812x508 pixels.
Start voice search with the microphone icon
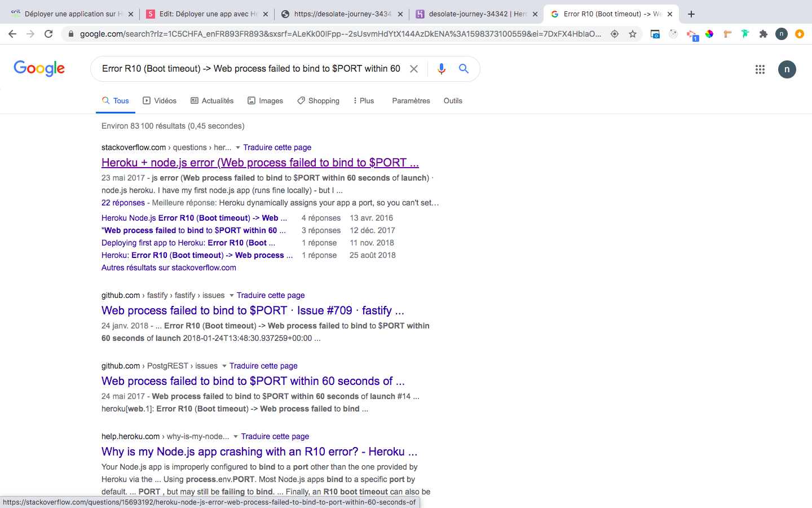coord(442,69)
